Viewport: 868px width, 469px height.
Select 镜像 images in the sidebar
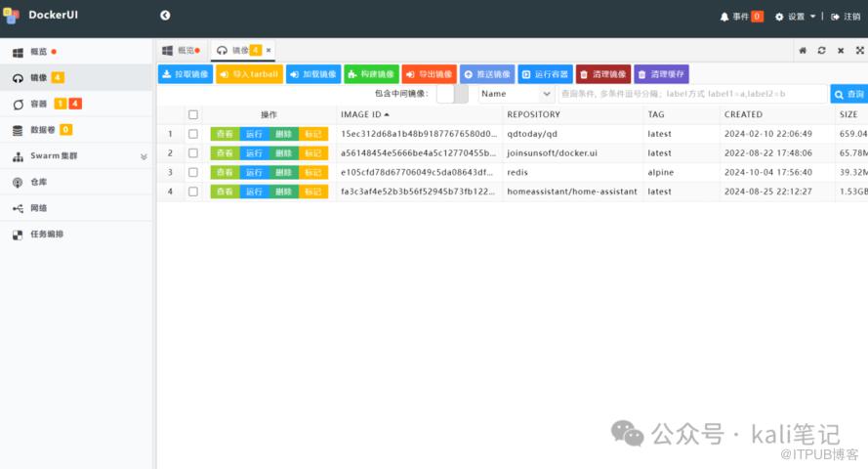point(76,77)
